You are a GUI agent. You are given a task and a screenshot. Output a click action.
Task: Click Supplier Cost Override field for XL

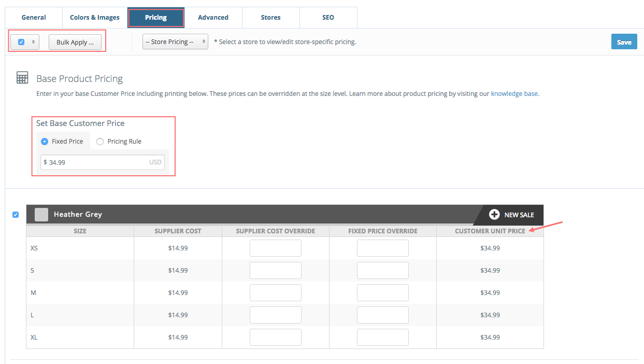click(276, 337)
